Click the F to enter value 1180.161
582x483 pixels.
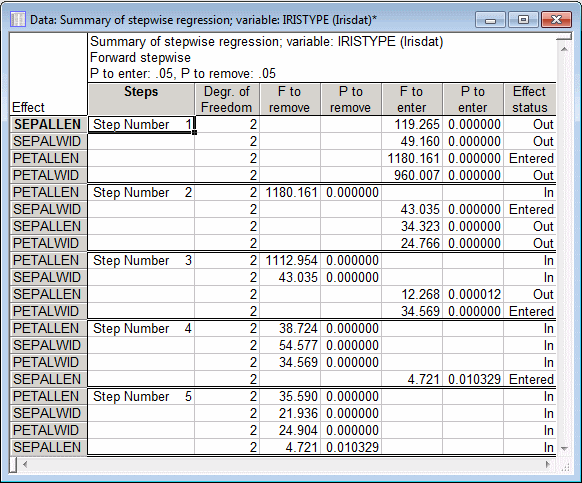pos(412,159)
